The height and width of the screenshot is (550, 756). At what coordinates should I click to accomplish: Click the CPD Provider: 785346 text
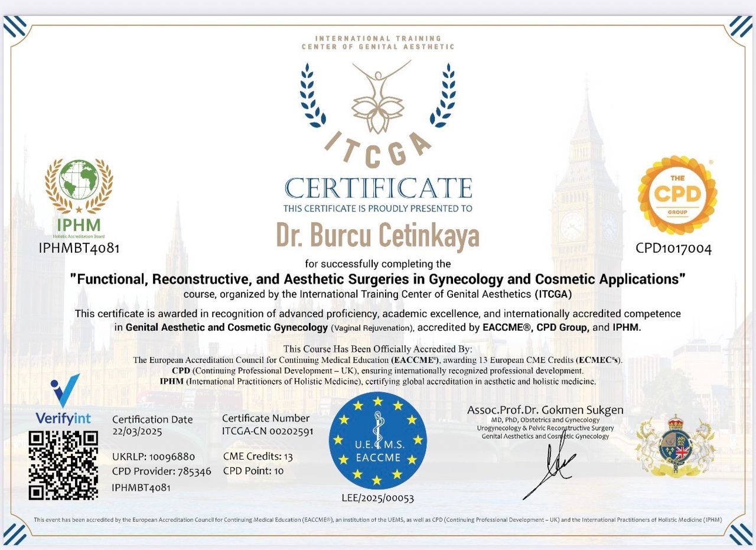tap(161, 471)
